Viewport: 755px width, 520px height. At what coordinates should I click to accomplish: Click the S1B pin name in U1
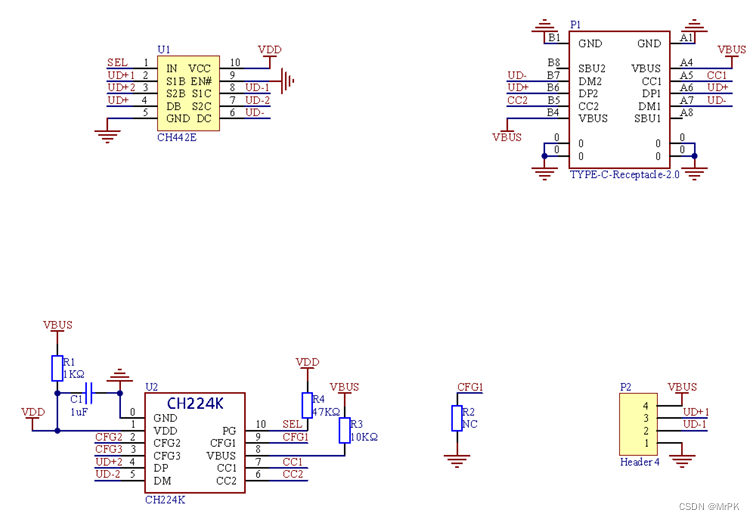pos(176,81)
